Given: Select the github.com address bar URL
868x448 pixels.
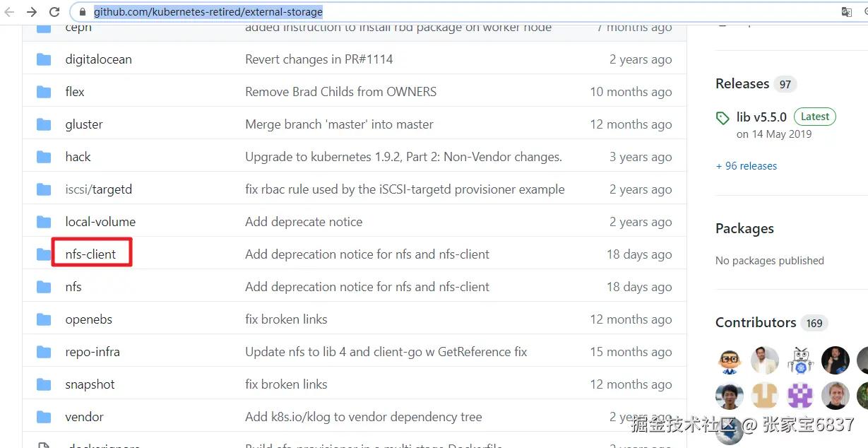Looking at the screenshot, I should point(208,12).
